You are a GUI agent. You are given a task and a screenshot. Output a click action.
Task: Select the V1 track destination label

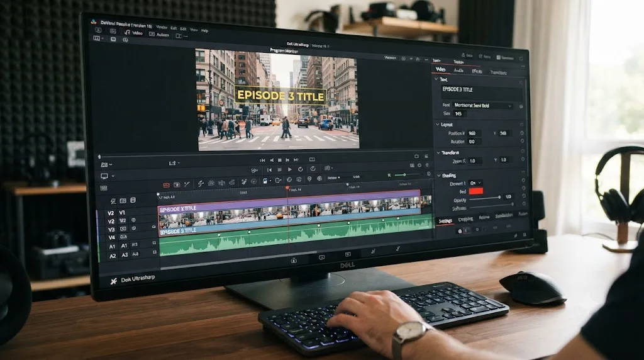click(122, 213)
